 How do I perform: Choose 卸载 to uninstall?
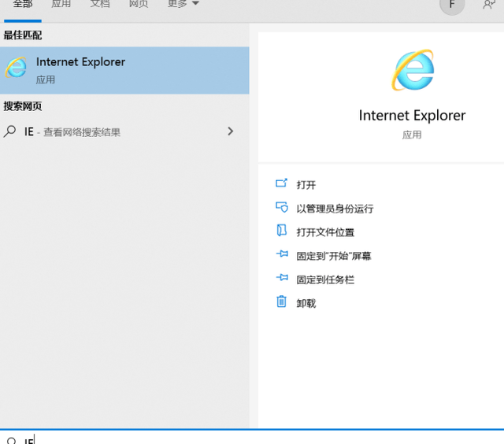(306, 303)
